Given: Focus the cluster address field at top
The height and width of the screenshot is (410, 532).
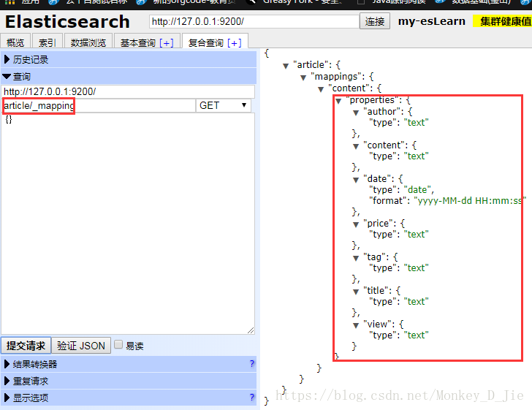Looking at the screenshot, I should [254, 21].
